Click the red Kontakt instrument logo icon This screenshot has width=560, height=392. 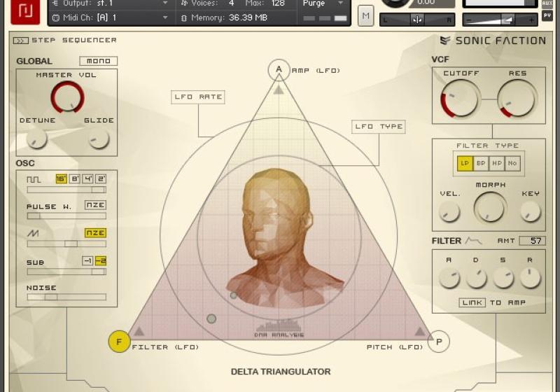point(25,10)
